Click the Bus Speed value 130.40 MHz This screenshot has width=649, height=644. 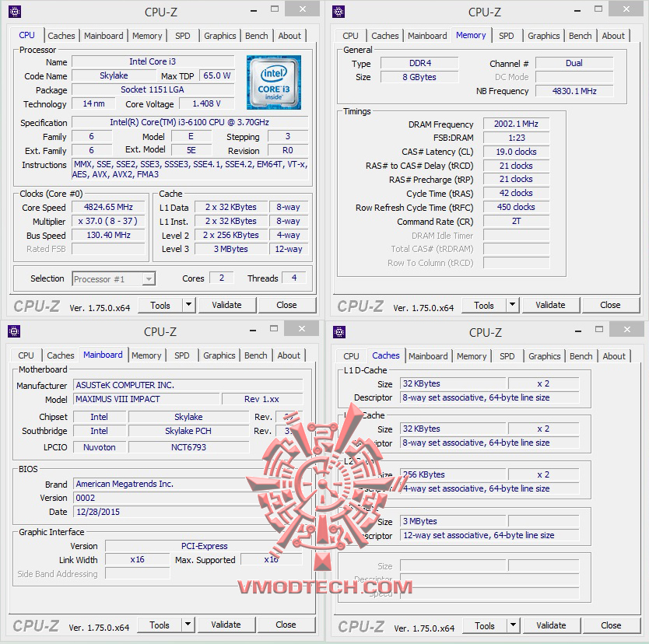[x=108, y=236]
